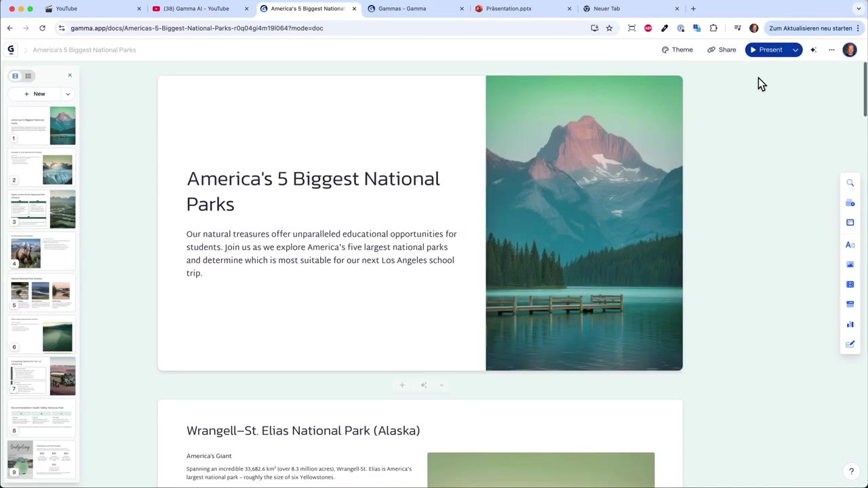The width and height of the screenshot is (868, 488).
Task: Expand the Present options dropdown
Action: point(795,49)
